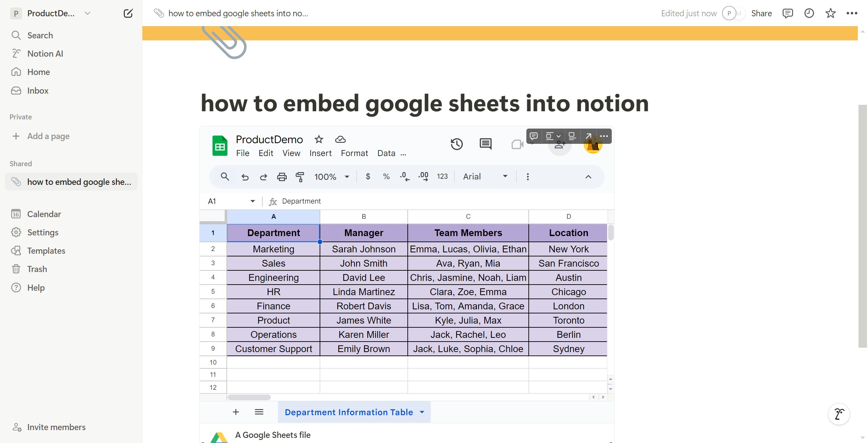868x443 pixels.
Task: Redo in Sheets toolbar
Action: pos(263,177)
